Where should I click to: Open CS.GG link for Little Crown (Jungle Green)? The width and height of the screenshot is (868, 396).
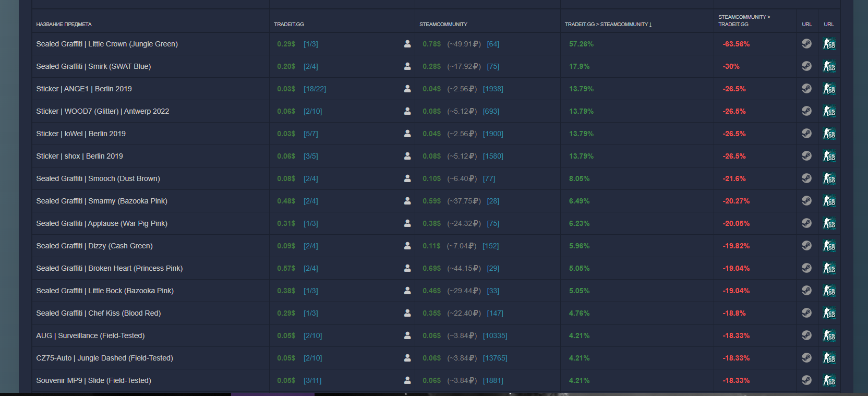coord(829,44)
